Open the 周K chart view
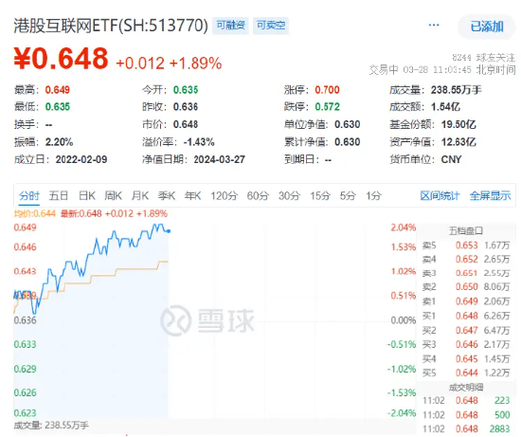Image resolution: width=521 pixels, height=437 pixels. click(113, 196)
